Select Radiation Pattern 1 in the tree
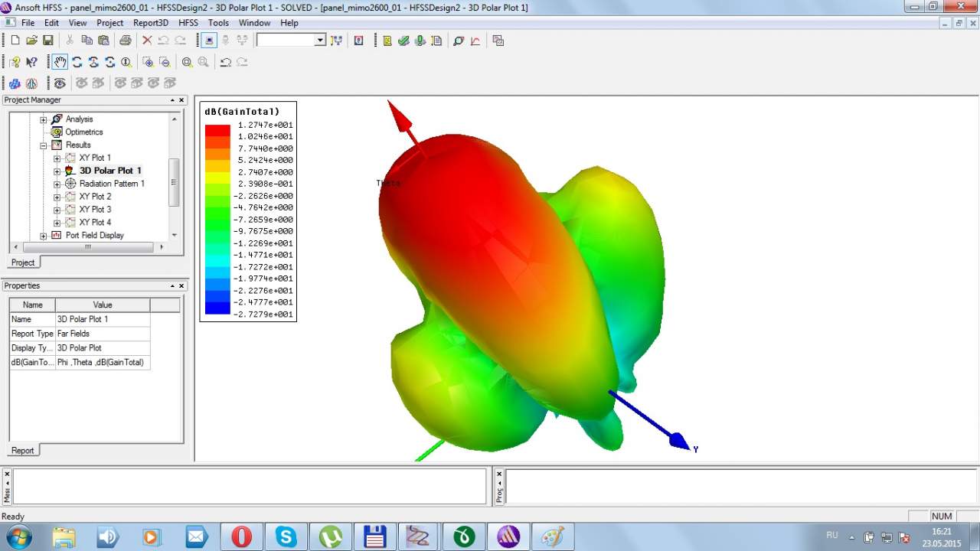 coord(112,184)
